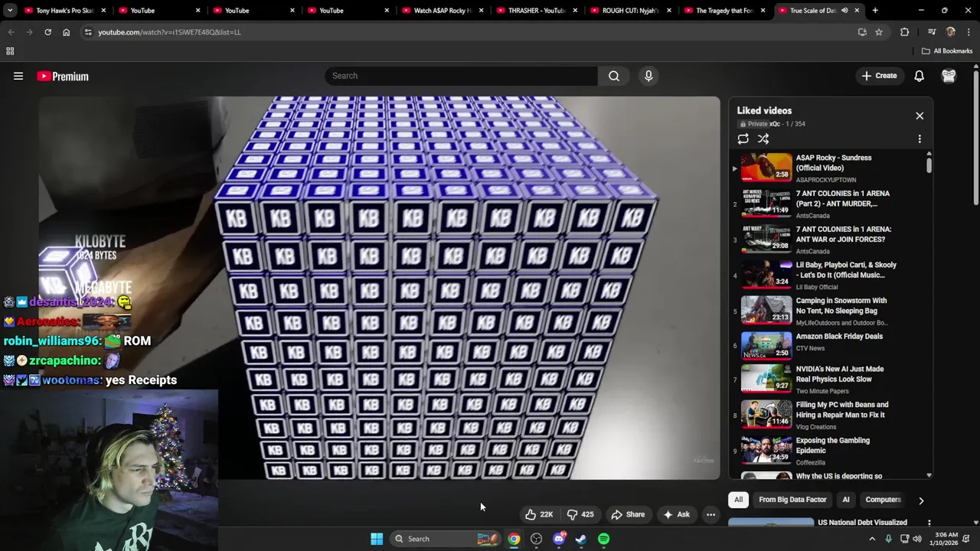Play A$AP Rocky - Sundress playlist item
The height and width of the screenshot is (551, 980).
[x=827, y=168]
